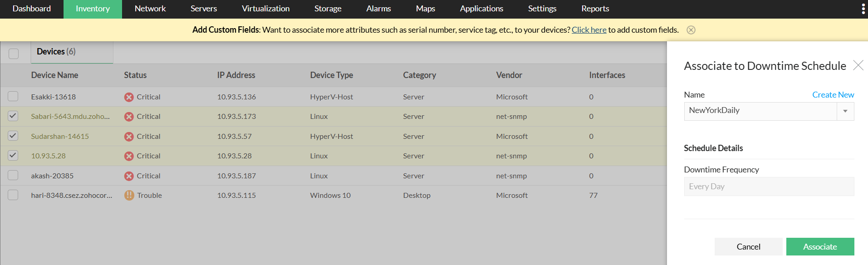Image resolution: width=868 pixels, height=265 pixels.
Task: Toggle the select-all devices checkbox
Action: click(x=14, y=54)
